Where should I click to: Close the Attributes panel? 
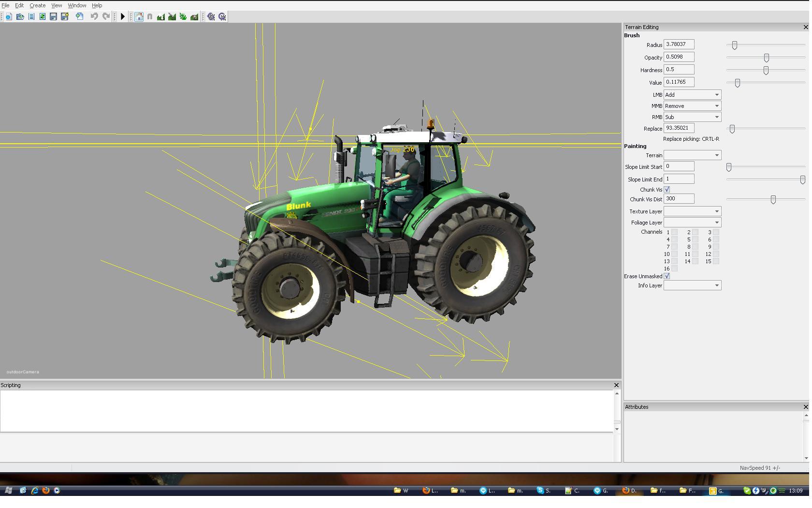click(x=806, y=407)
